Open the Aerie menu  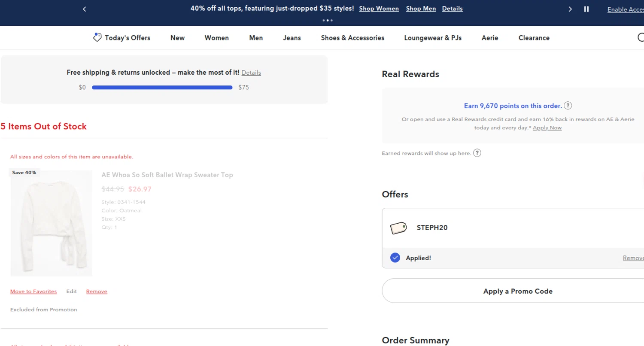pos(490,38)
